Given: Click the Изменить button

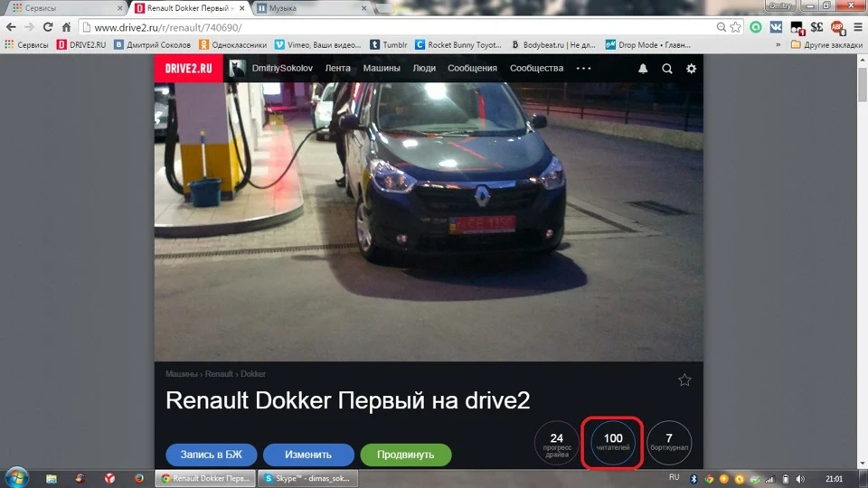Looking at the screenshot, I should [308, 455].
